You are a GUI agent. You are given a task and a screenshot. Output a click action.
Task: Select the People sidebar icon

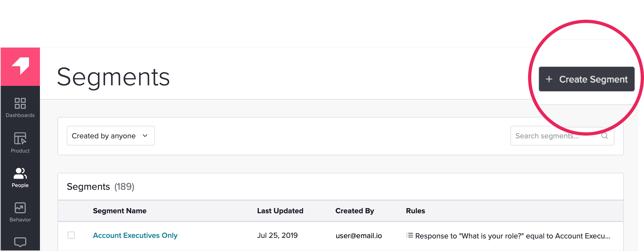point(20,173)
